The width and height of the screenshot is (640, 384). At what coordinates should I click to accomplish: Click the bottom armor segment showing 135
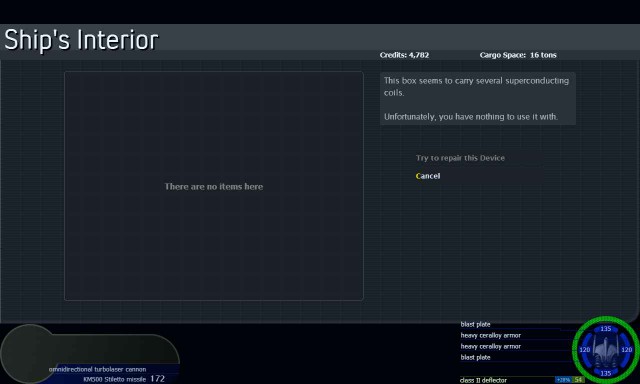pos(606,373)
